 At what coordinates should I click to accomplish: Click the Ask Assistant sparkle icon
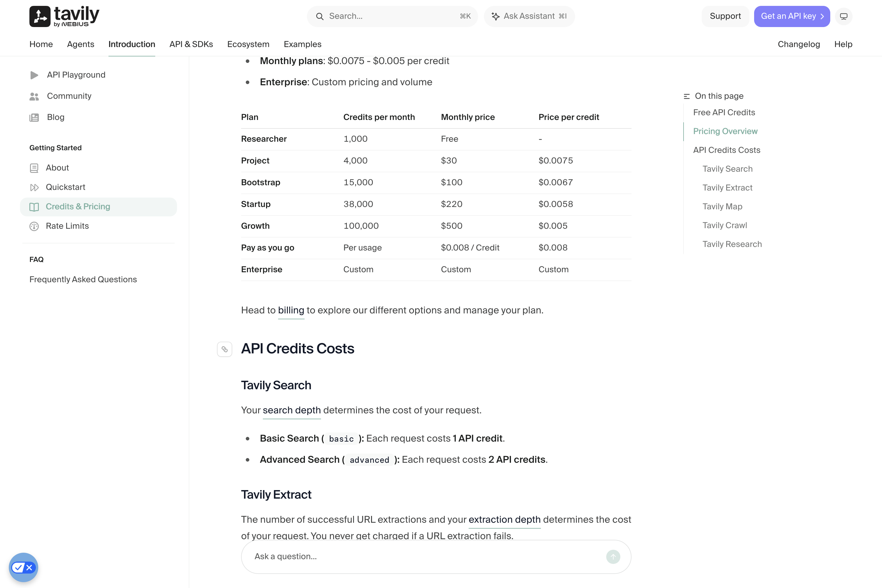tap(495, 16)
